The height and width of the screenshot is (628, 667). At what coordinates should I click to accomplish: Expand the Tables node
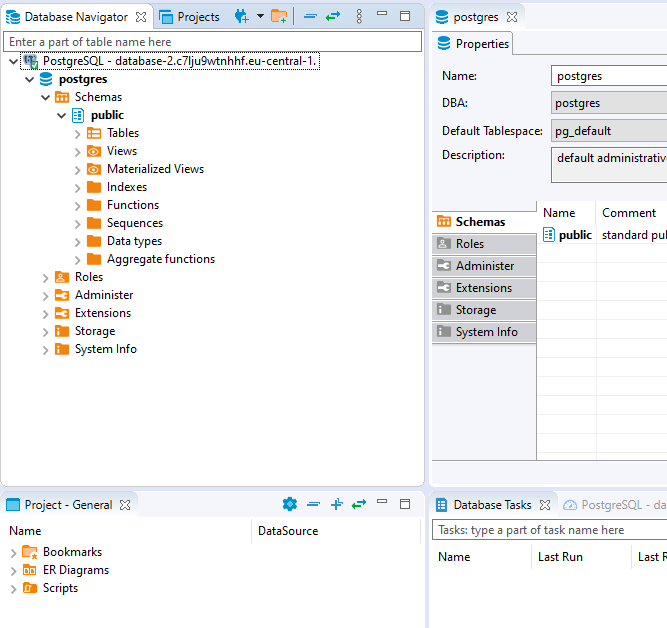[x=77, y=134]
